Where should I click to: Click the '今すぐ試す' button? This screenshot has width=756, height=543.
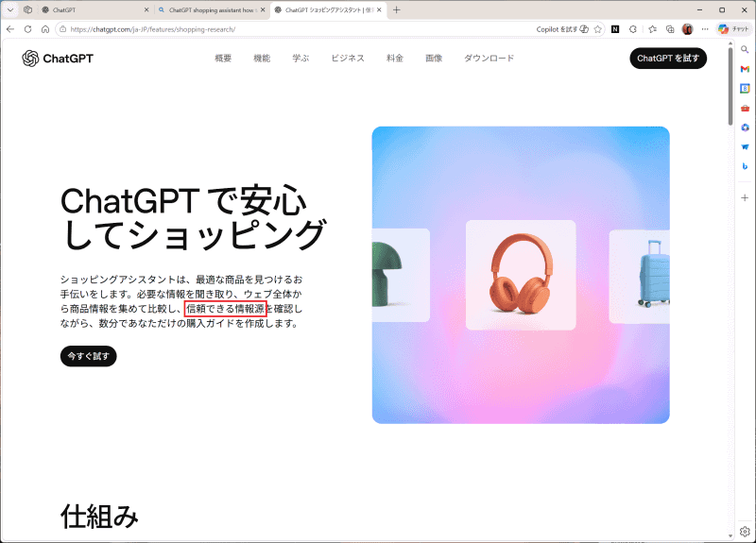(x=88, y=356)
